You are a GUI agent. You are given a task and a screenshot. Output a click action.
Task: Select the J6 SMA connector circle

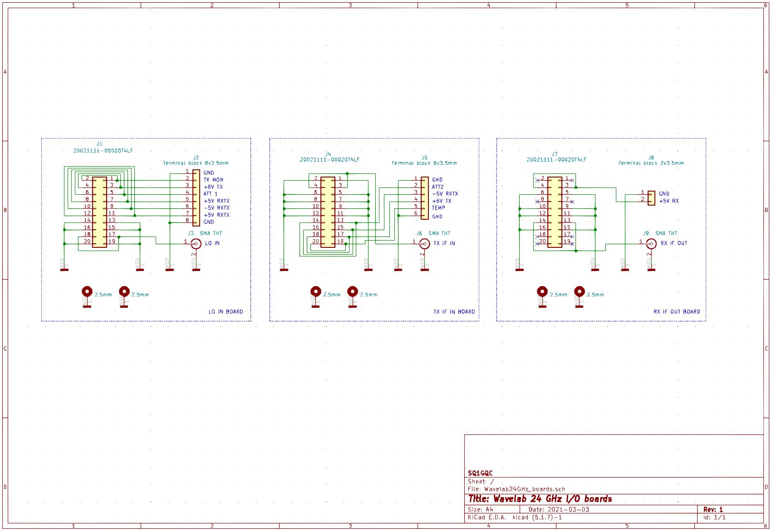(x=424, y=244)
